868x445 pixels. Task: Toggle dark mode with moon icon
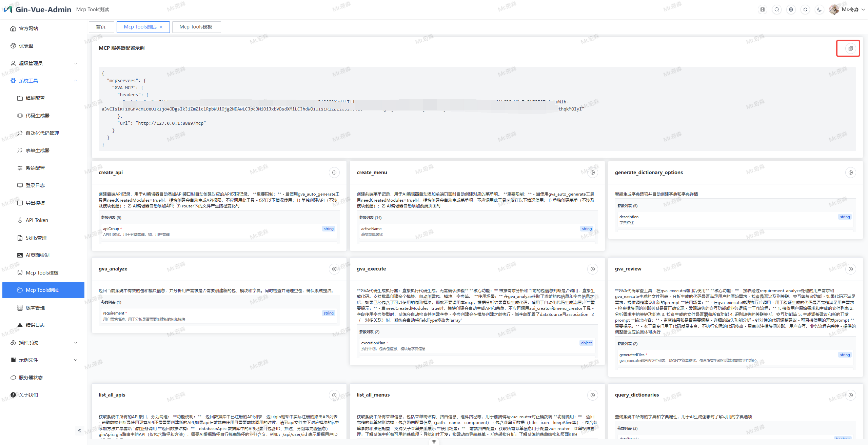pyautogui.click(x=820, y=9)
